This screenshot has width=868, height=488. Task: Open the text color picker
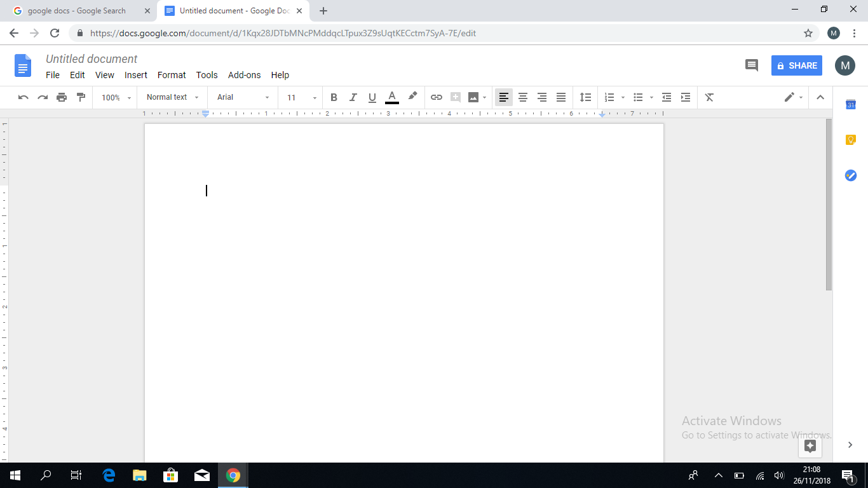pyautogui.click(x=392, y=97)
